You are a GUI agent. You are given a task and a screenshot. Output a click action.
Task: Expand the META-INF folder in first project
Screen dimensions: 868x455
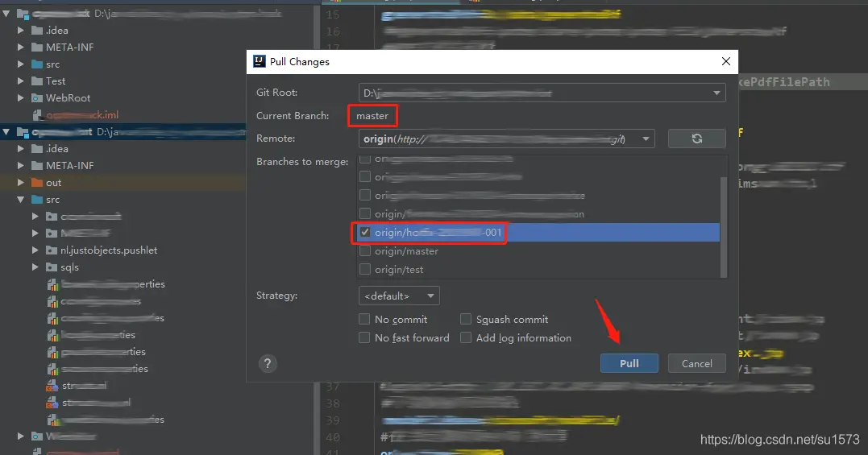[22, 48]
